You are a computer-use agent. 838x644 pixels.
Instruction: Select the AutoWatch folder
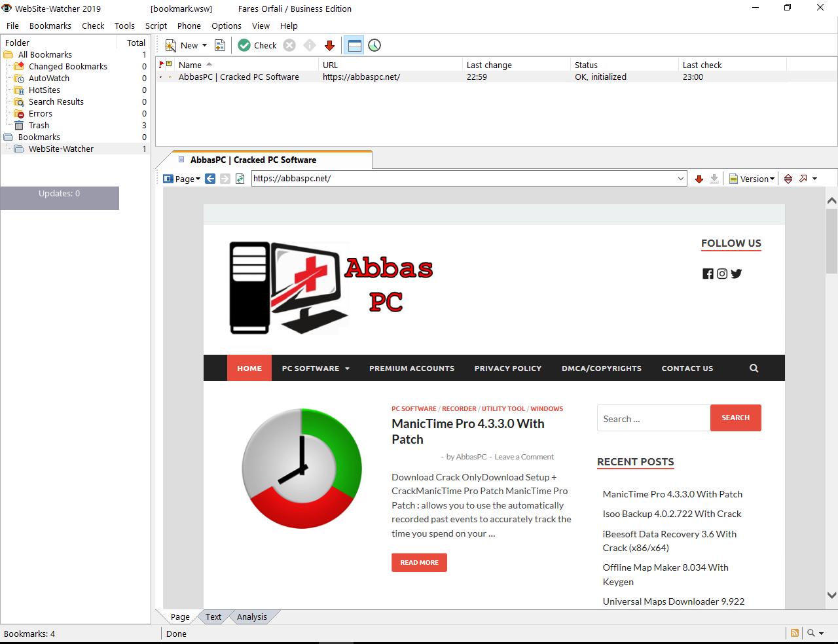coord(49,78)
